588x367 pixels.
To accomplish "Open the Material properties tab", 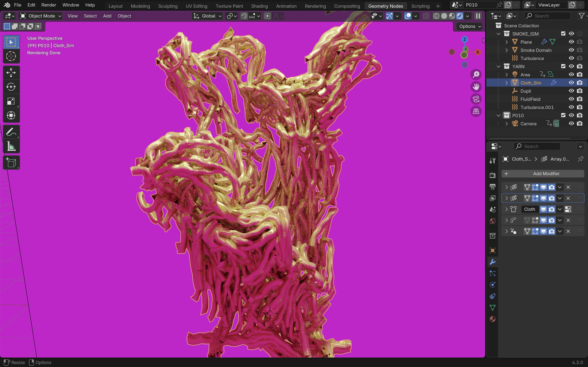I will coord(493,319).
